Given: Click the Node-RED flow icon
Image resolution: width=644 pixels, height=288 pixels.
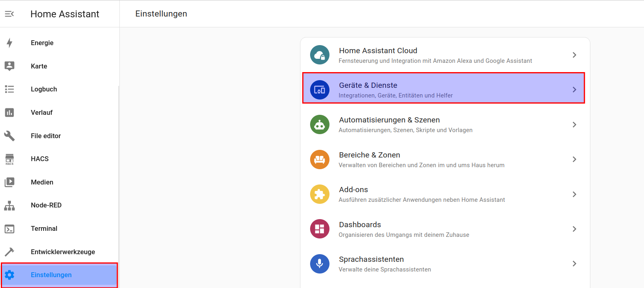Looking at the screenshot, I should tap(10, 205).
